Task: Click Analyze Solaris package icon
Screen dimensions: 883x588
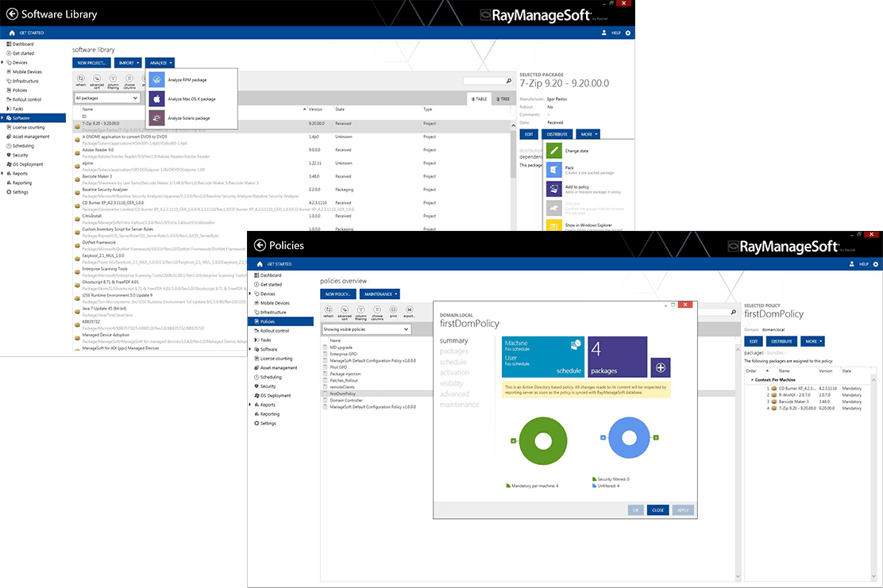Action: [x=157, y=118]
